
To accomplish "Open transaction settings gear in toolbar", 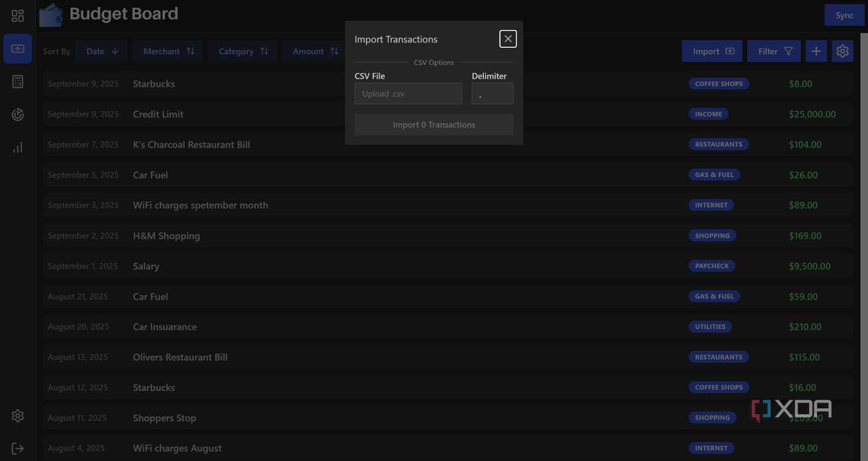I will pos(843,51).
